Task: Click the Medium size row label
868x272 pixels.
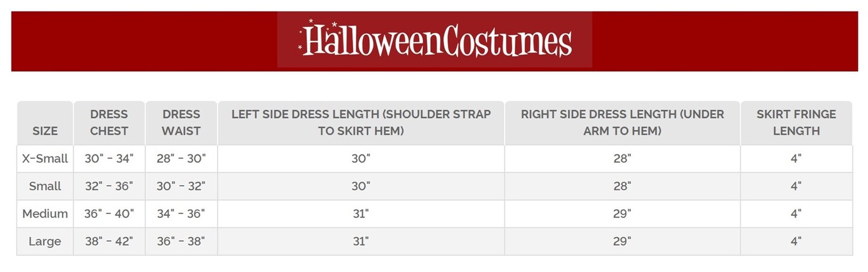Action: coord(45,214)
